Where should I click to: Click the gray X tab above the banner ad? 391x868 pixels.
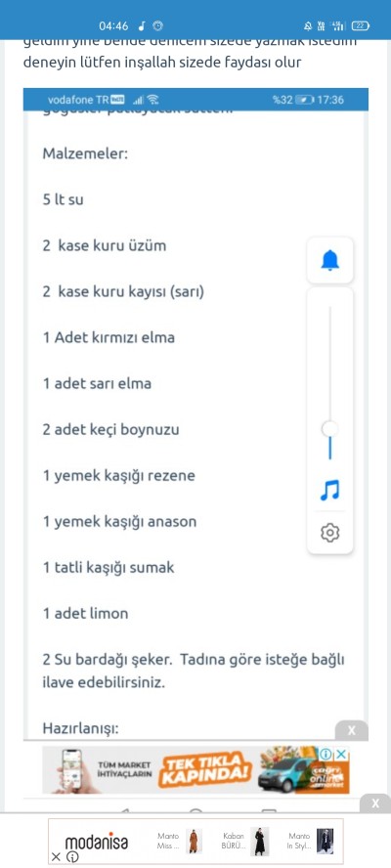tap(352, 730)
